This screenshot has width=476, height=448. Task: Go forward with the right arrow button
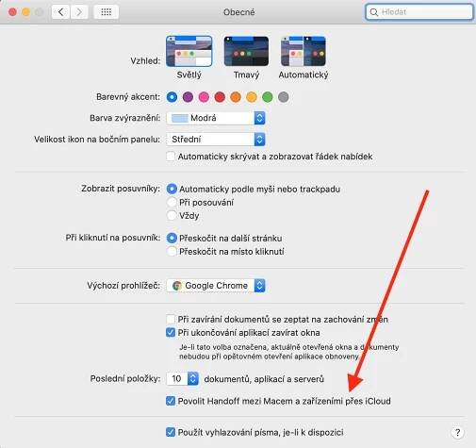79,12
